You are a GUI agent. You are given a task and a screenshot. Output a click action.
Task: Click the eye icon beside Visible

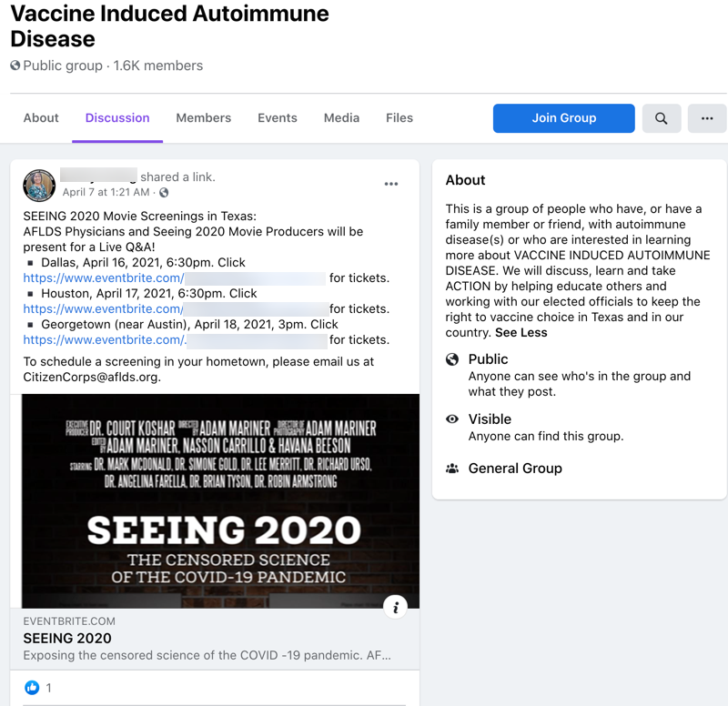(x=452, y=419)
